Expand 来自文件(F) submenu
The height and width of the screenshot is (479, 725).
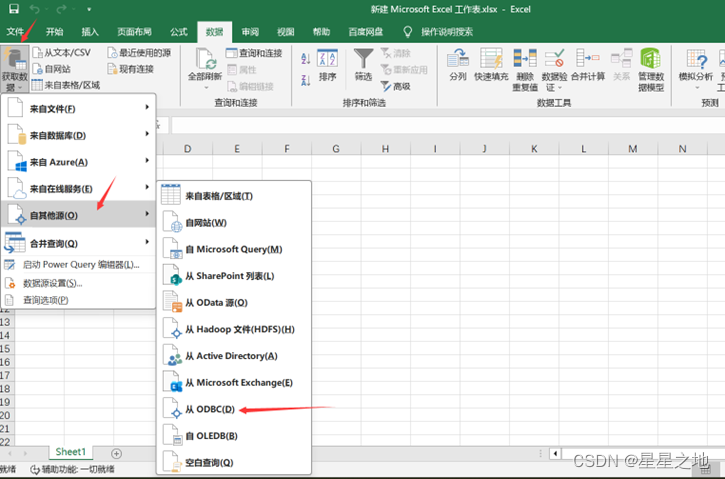click(78, 108)
